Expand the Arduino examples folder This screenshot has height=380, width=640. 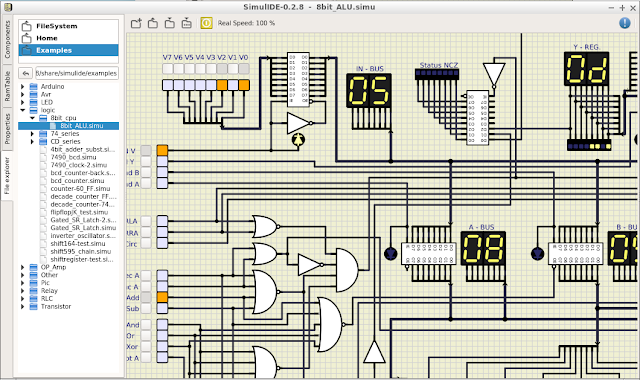tap(23, 87)
